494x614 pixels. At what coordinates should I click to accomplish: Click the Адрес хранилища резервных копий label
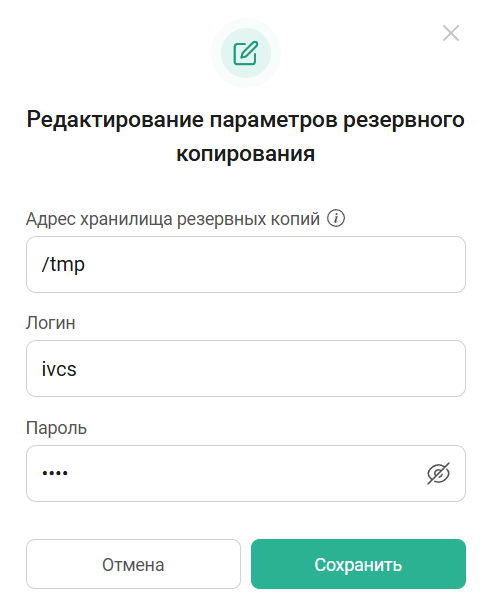[x=173, y=219]
